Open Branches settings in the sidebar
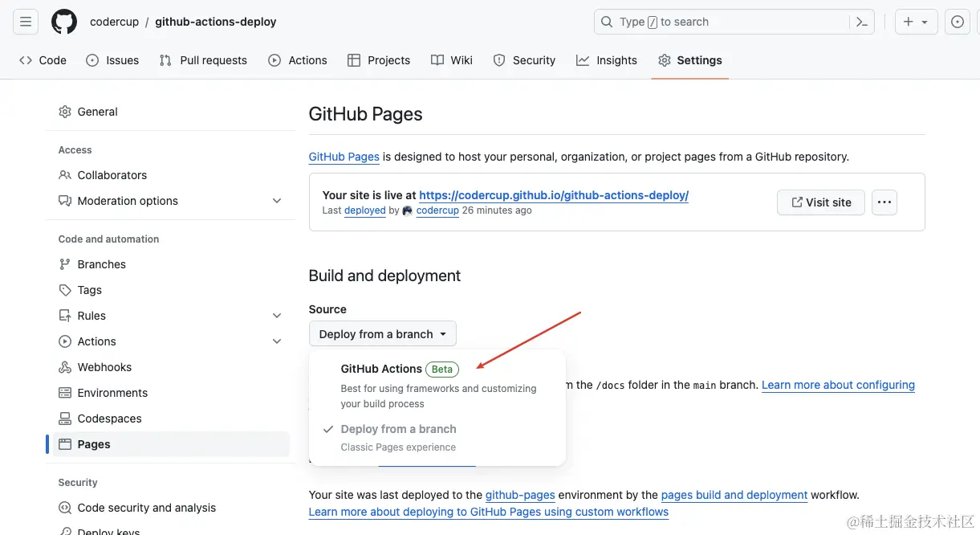This screenshot has height=535, width=980. pos(171,264)
